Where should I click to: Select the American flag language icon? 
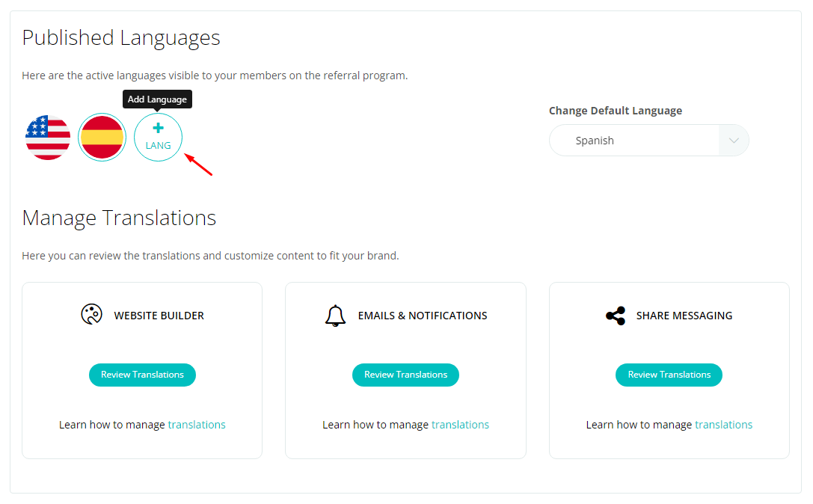pyautogui.click(x=47, y=138)
